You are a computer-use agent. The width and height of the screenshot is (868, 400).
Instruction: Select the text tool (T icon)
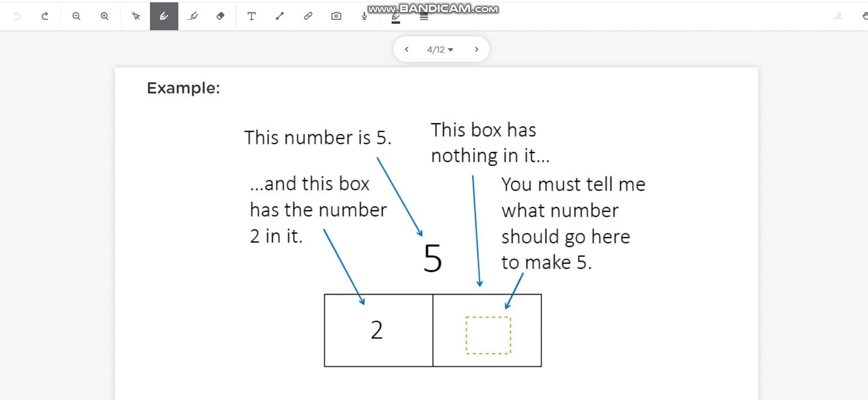(251, 16)
